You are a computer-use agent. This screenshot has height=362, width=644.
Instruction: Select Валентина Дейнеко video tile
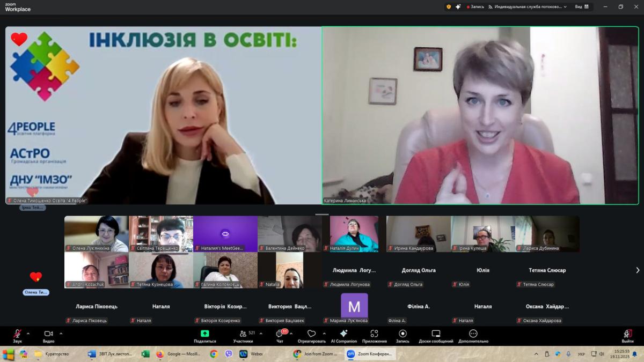[x=290, y=234]
